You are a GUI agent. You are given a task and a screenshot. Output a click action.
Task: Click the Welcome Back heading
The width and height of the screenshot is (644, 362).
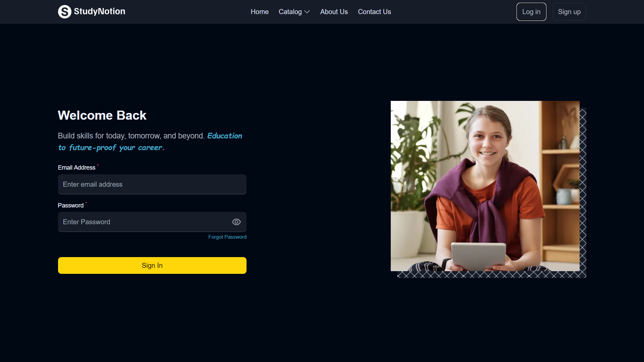tap(102, 115)
